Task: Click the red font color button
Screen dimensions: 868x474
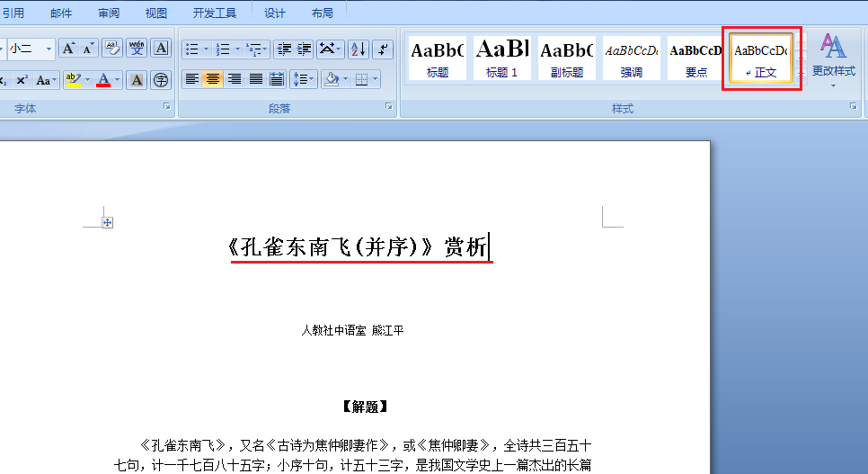Action: click(103, 80)
